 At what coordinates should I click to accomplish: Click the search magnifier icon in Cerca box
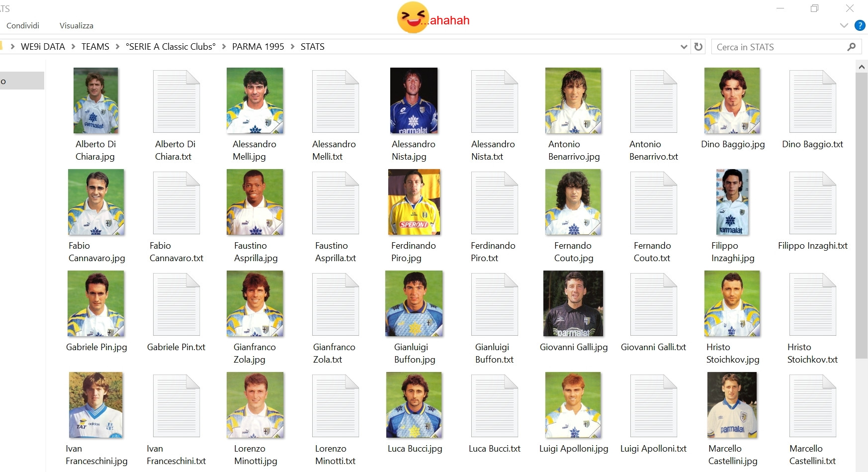pos(852,47)
